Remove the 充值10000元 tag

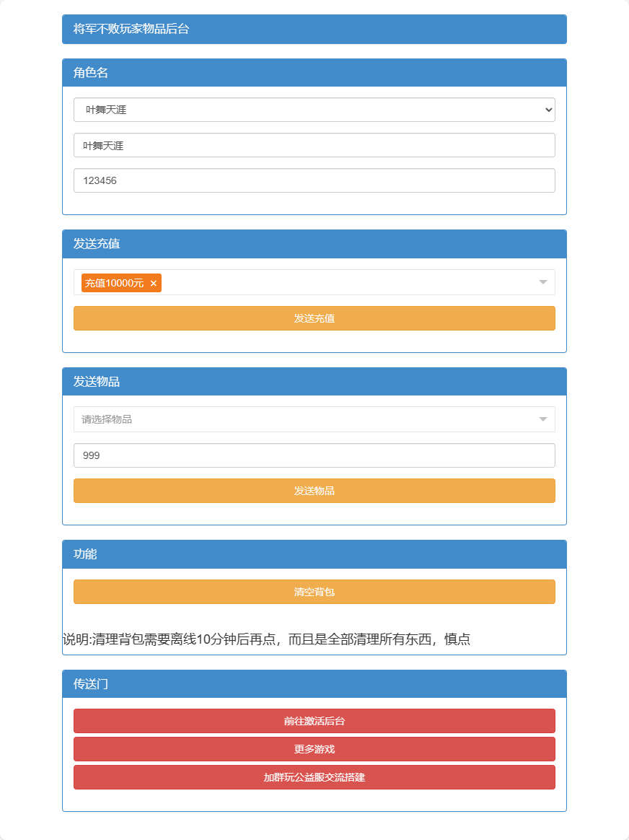click(x=154, y=284)
